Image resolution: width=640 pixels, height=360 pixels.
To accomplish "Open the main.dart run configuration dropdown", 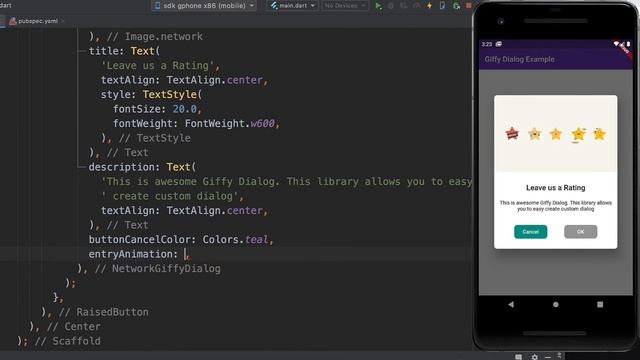I will pos(293,6).
